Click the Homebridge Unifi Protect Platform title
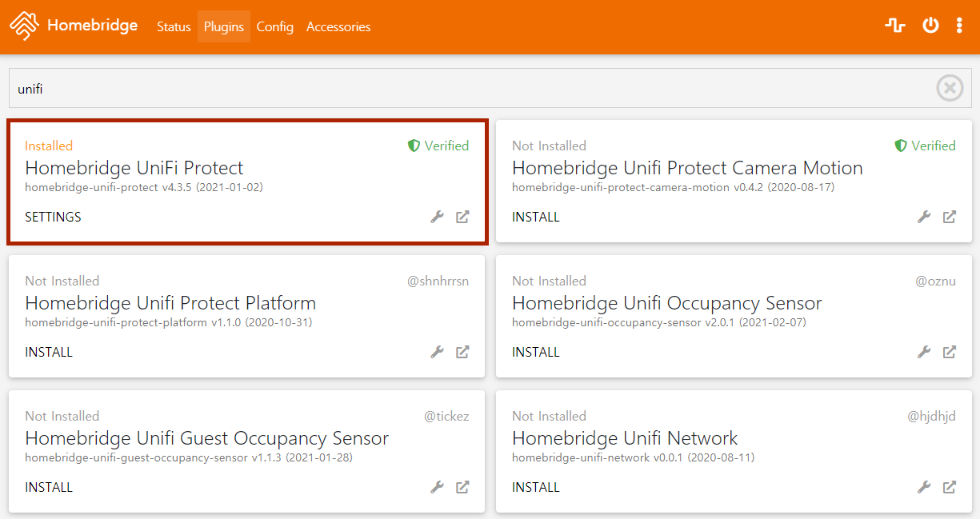Screen dimensions: 980x519 coord(170,303)
